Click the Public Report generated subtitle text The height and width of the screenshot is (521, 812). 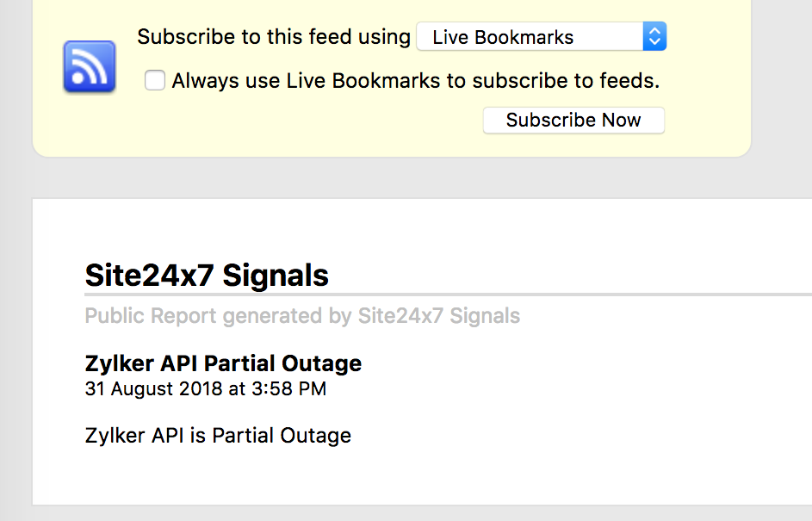coord(302,316)
